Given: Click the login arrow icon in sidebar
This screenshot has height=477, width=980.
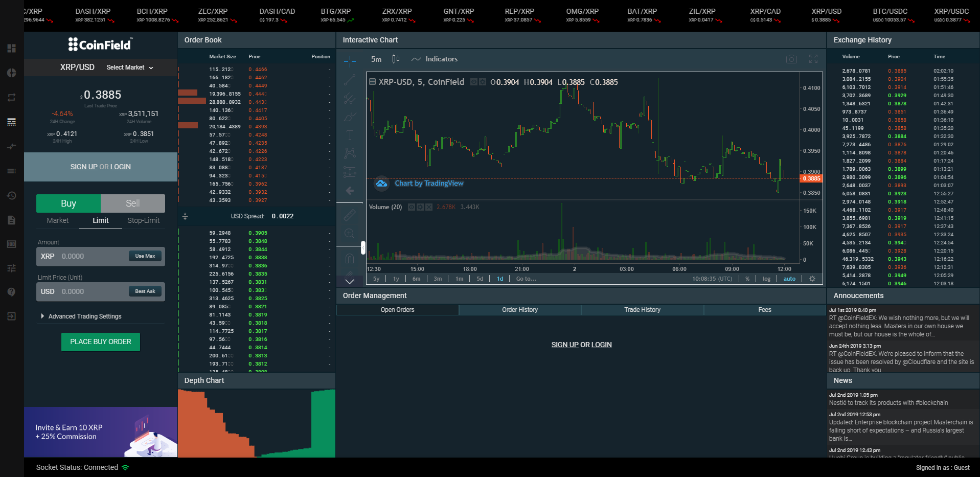Looking at the screenshot, I should [x=11, y=316].
